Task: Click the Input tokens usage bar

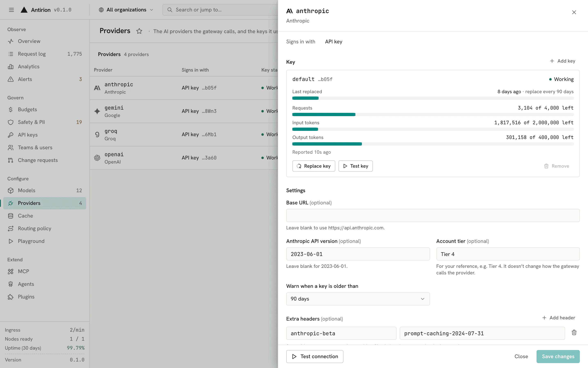Action: [x=433, y=129]
